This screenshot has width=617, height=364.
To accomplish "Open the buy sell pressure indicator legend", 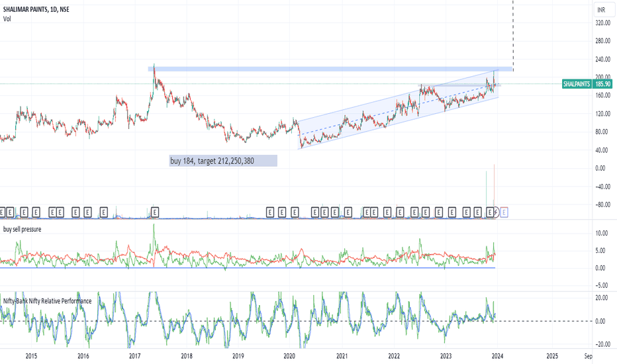I will tap(22, 229).
